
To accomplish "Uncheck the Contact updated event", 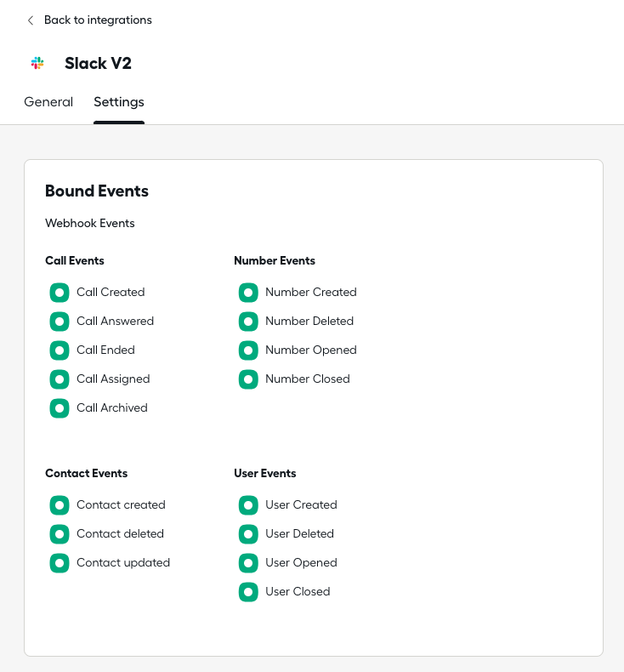I will 60,563.
